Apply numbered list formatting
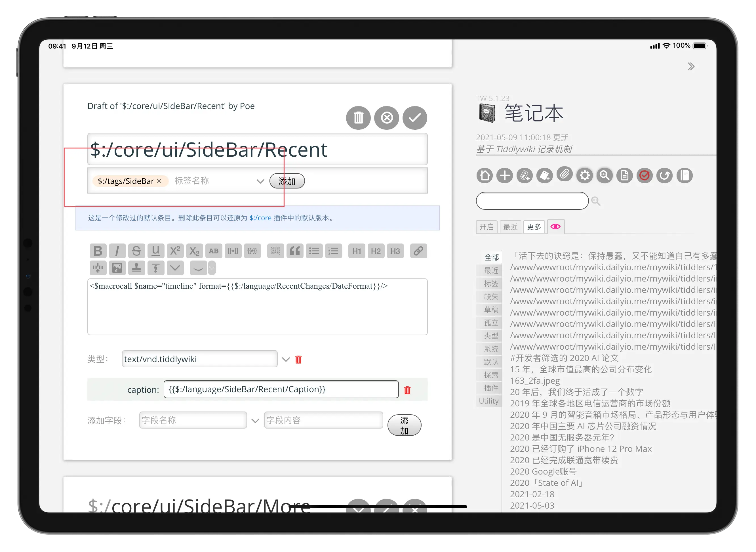The width and height of the screenshot is (756, 552). [333, 251]
